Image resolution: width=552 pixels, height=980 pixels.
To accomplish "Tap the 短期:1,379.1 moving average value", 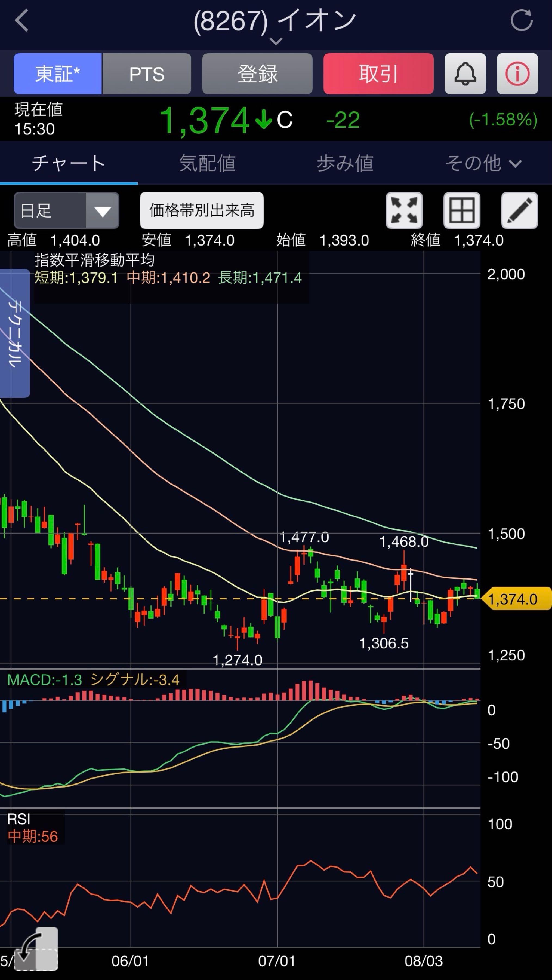I will (76, 278).
